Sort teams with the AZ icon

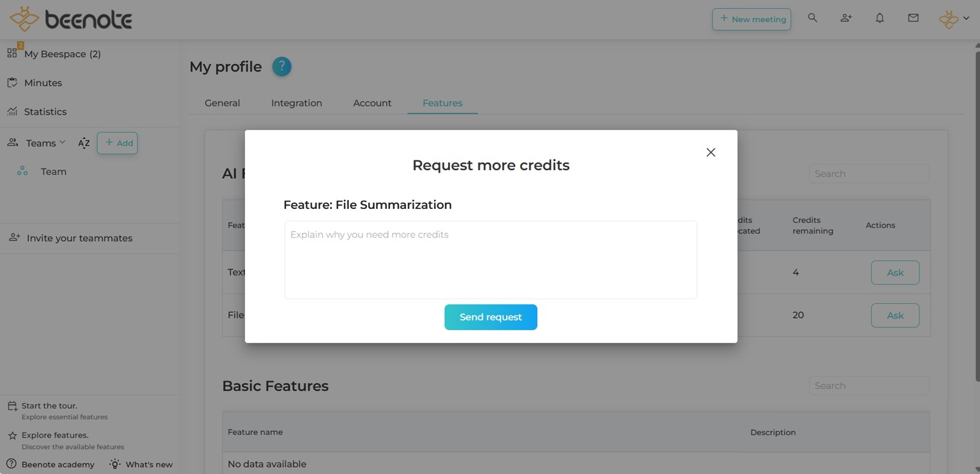tap(84, 143)
